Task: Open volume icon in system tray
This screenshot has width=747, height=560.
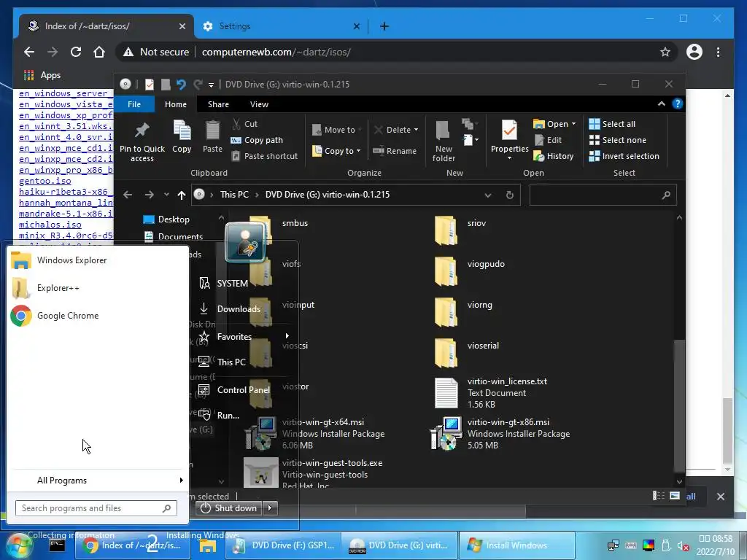Action: 684,545
